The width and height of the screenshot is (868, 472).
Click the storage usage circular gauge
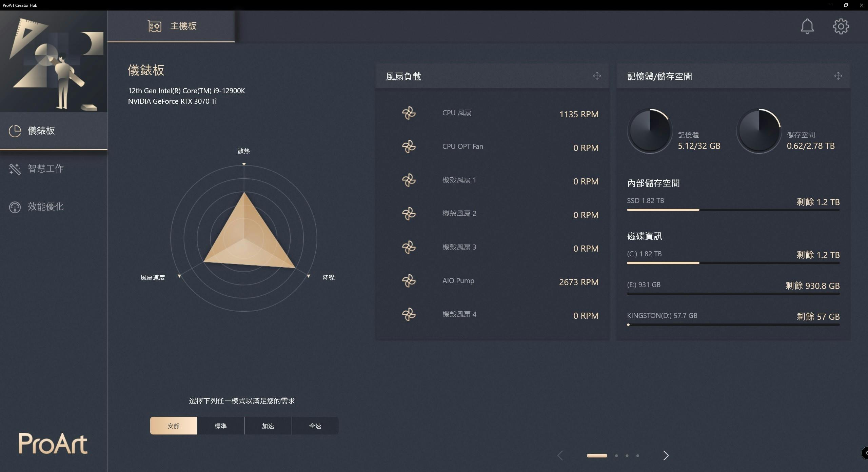click(759, 131)
